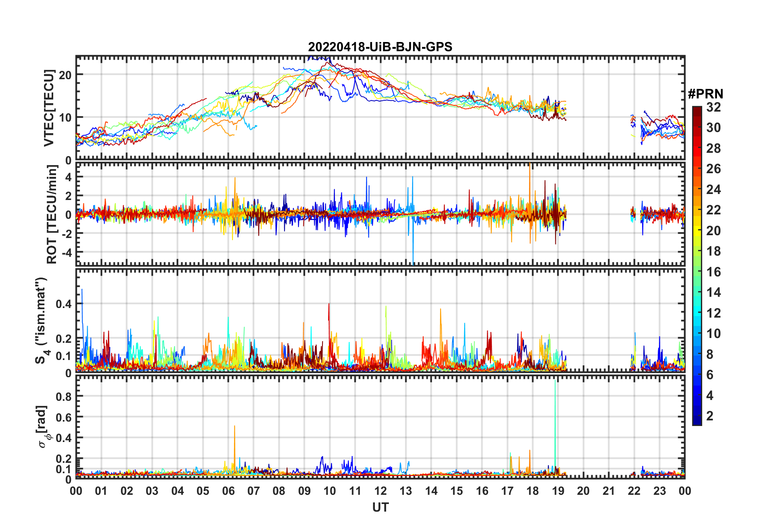Click the σφ[rad] y-axis label
Viewport: 761px width, 532px height.
(x=43, y=426)
